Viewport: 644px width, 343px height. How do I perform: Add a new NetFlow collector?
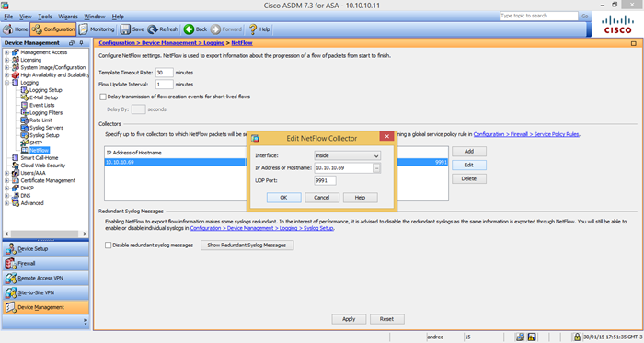click(x=469, y=152)
